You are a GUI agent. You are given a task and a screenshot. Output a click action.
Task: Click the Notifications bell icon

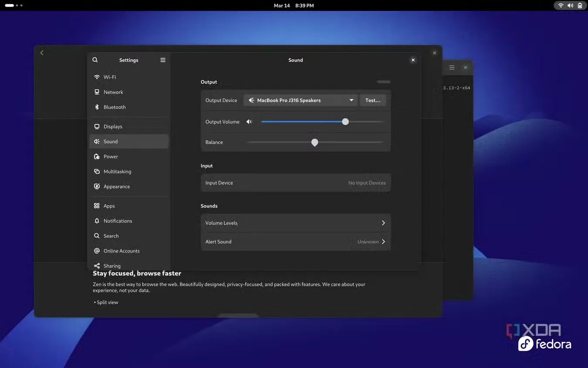(97, 221)
